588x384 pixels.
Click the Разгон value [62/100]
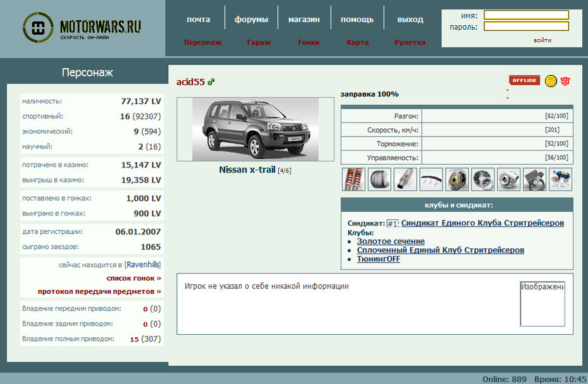click(556, 116)
